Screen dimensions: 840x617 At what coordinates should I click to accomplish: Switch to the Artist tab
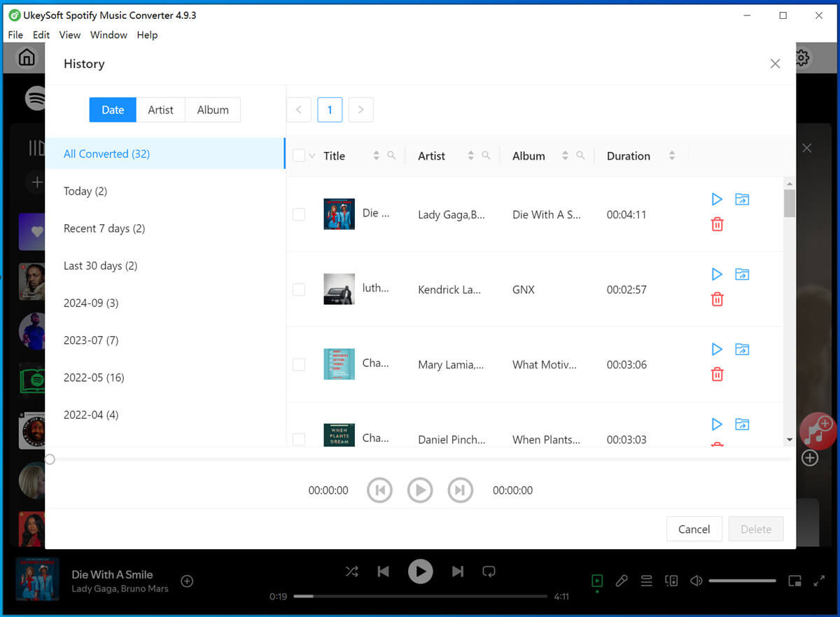click(160, 110)
